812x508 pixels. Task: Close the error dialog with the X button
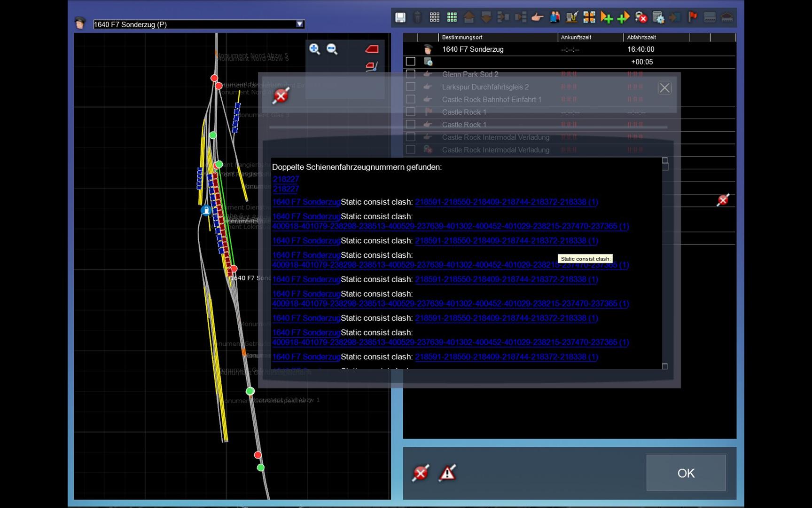click(664, 88)
